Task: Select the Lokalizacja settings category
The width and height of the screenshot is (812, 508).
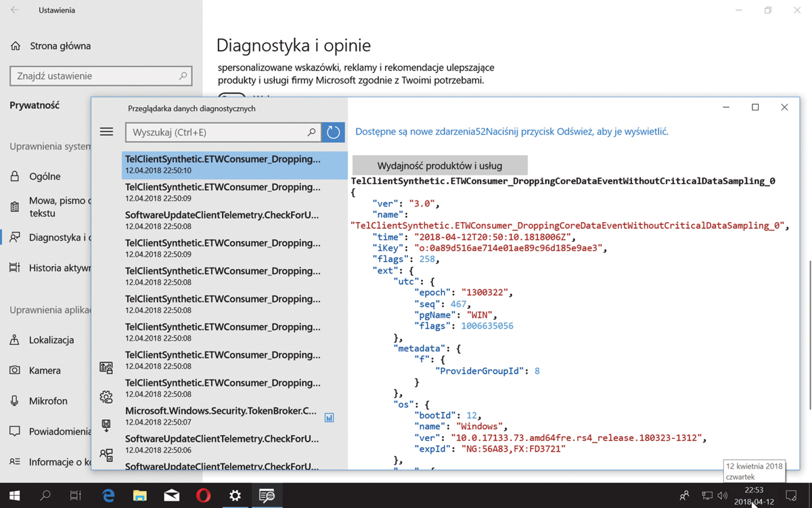Action: pos(51,340)
